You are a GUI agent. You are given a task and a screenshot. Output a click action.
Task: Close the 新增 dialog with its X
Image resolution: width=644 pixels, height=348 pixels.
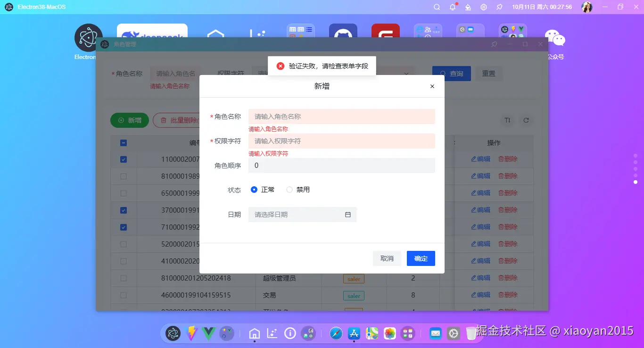coord(432,86)
